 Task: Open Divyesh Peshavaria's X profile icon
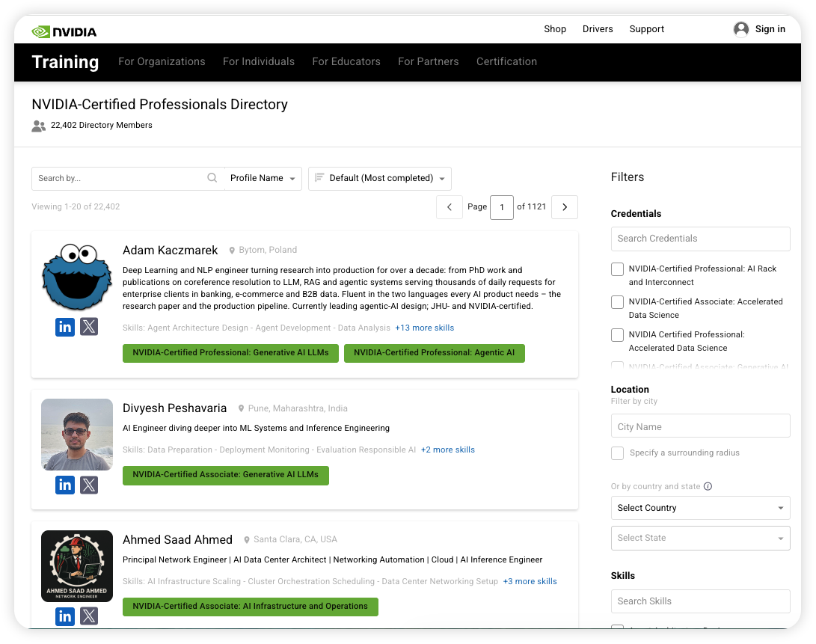pyautogui.click(x=89, y=485)
